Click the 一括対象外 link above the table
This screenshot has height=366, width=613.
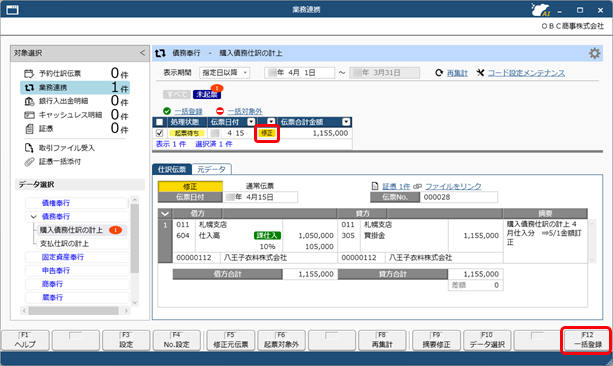tap(245, 111)
